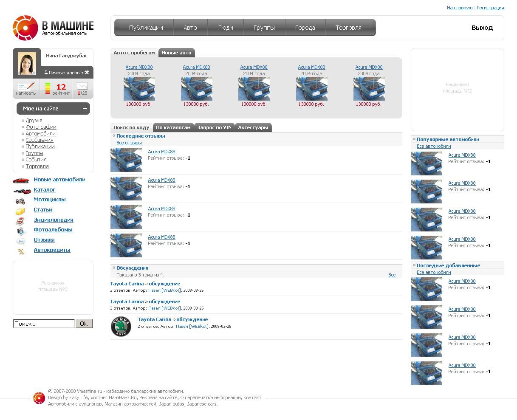
Task: Click into the Поиск... search field
Action: [x=44, y=324]
